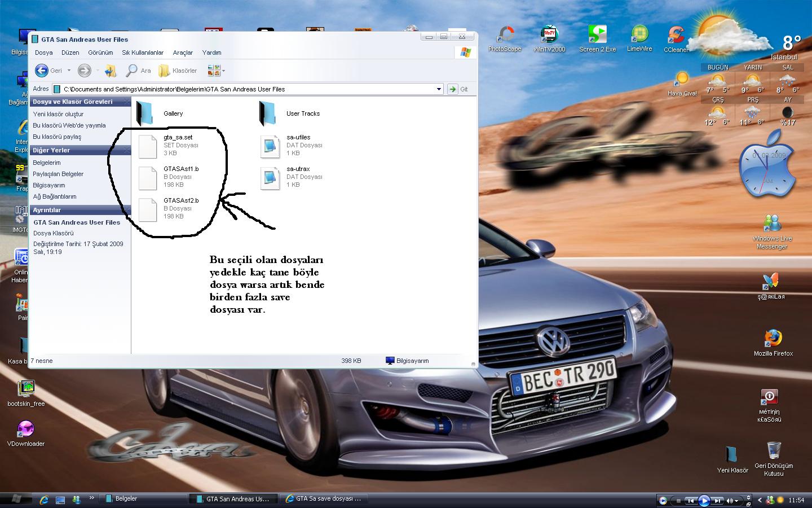Open Paylaşılan Belgeler link
Viewport: 812px width, 508px height.
tap(58, 174)
